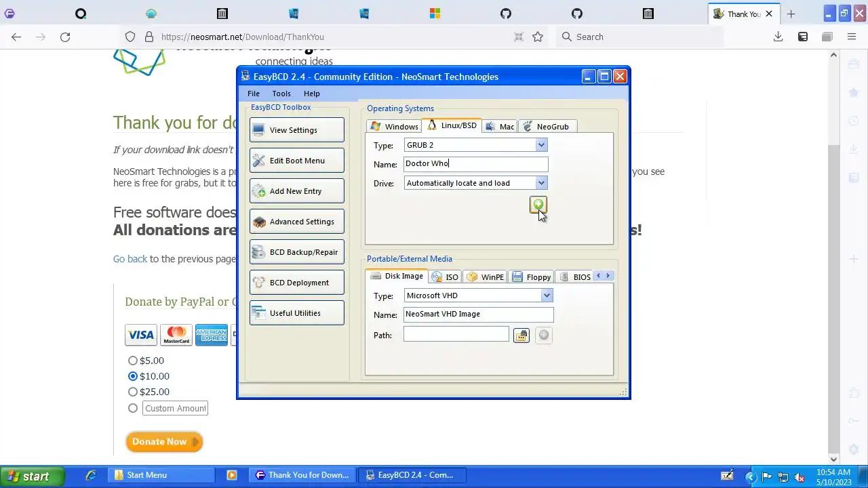868x488 pixels.
Task: Expand the Drive dropdown showing Automatically locate and load
Action: (x=541, y=183)
